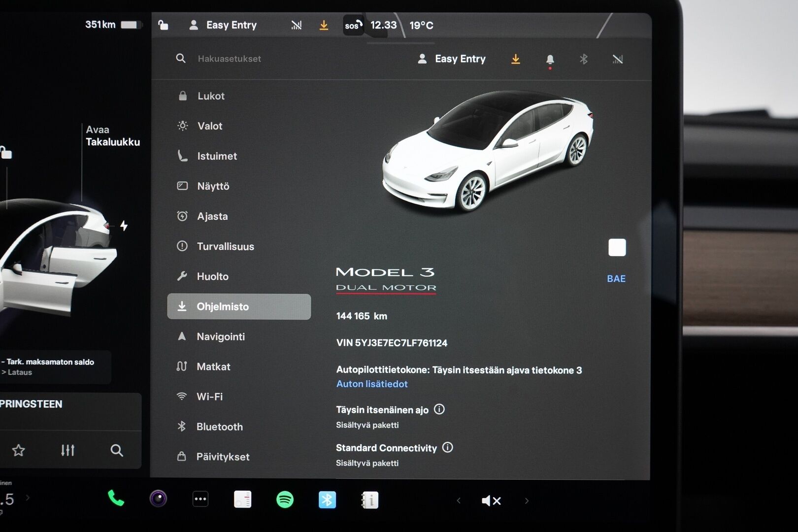Click the software download arrow icon
This screenshot has width=798, height=532.
tap(515, 59)
